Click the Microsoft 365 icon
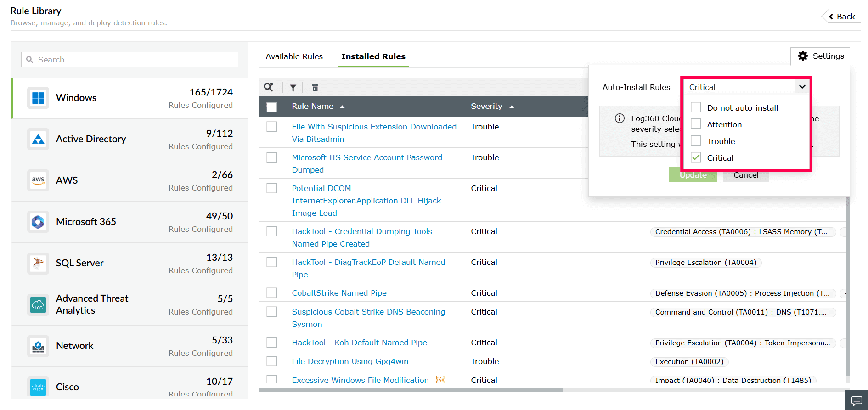868x410 pixels. pos(38,222)
